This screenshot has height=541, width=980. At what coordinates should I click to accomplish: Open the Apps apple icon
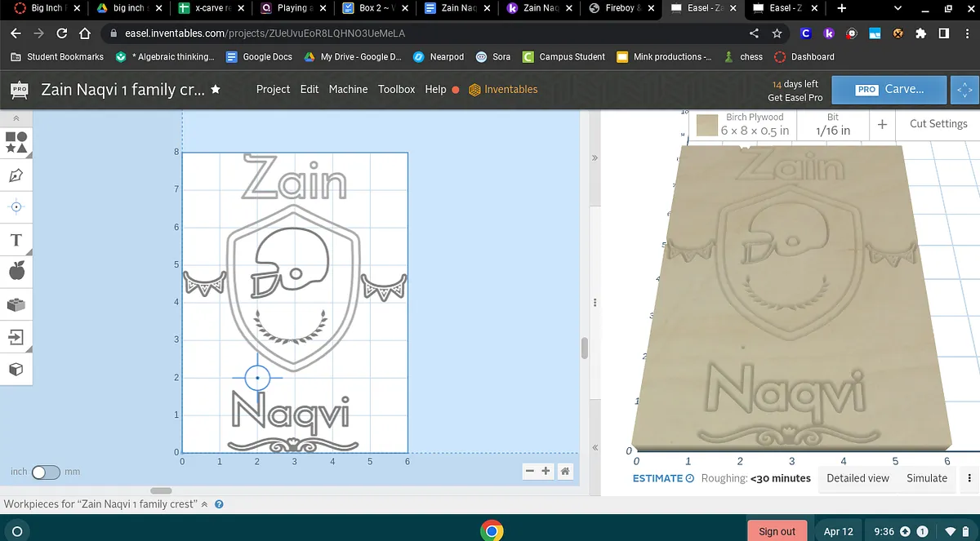point(16,271)
